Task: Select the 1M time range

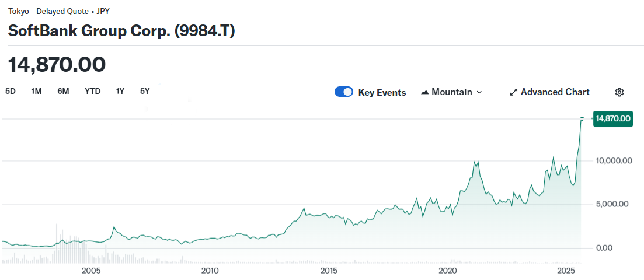Action: pyautogui.click(x=37, y=91)
